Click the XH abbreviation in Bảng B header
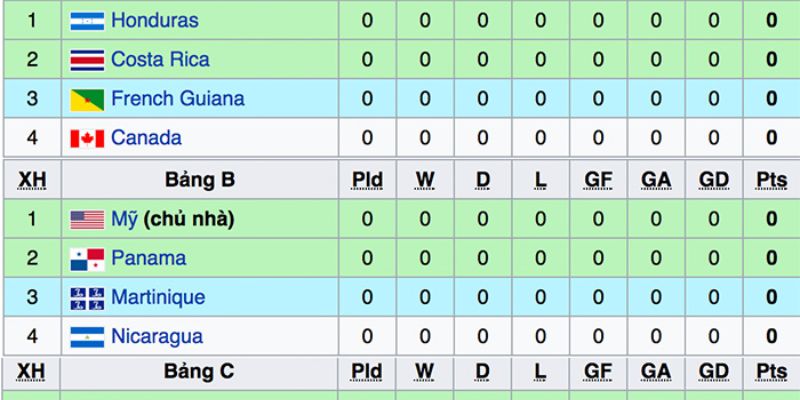Viewport: 800px width, 400px height. tap(32, 180)
